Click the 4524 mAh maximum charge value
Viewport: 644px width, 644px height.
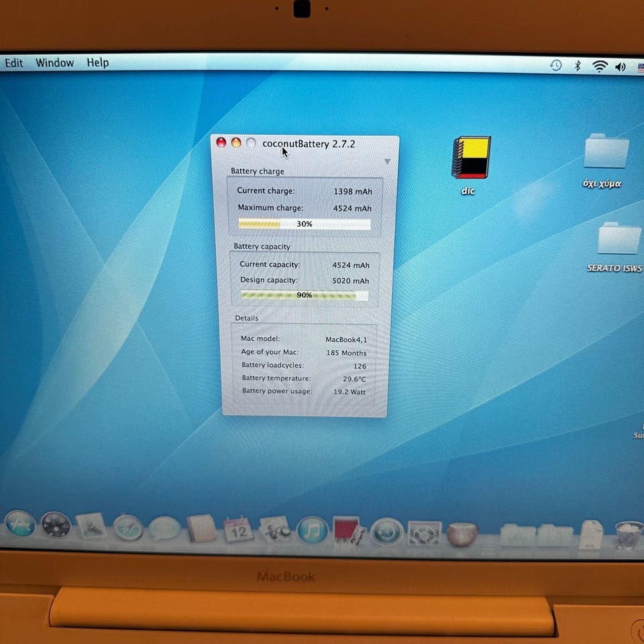(x=352, y=209)
